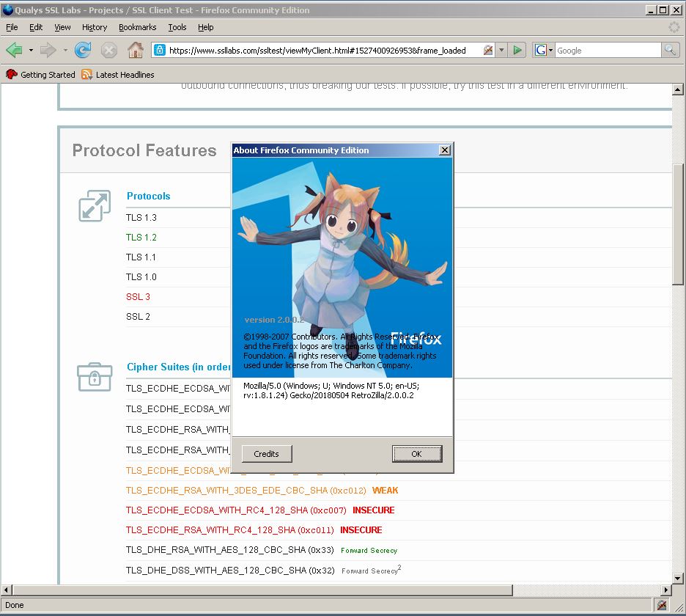Click the status bar security padlock icon

(662, 605)
